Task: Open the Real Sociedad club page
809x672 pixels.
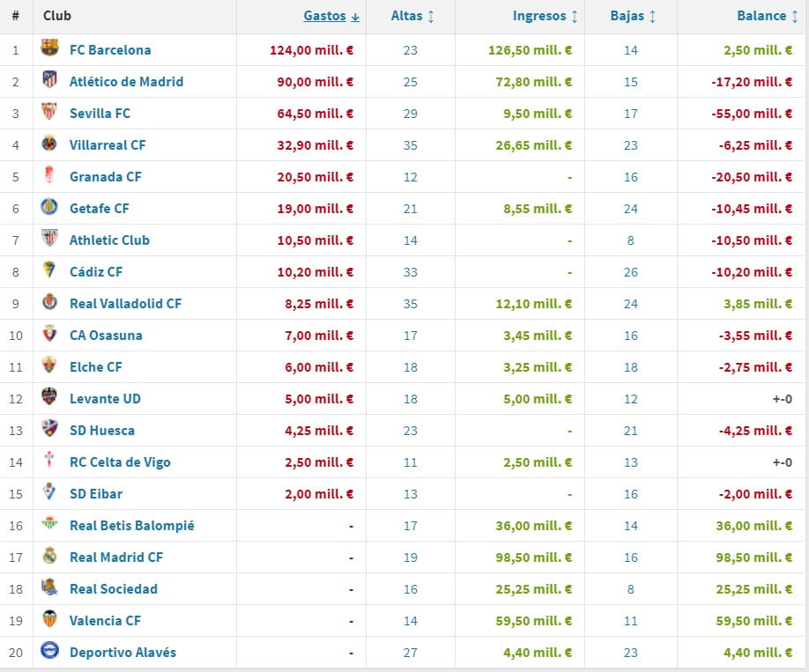Action: 114,589
